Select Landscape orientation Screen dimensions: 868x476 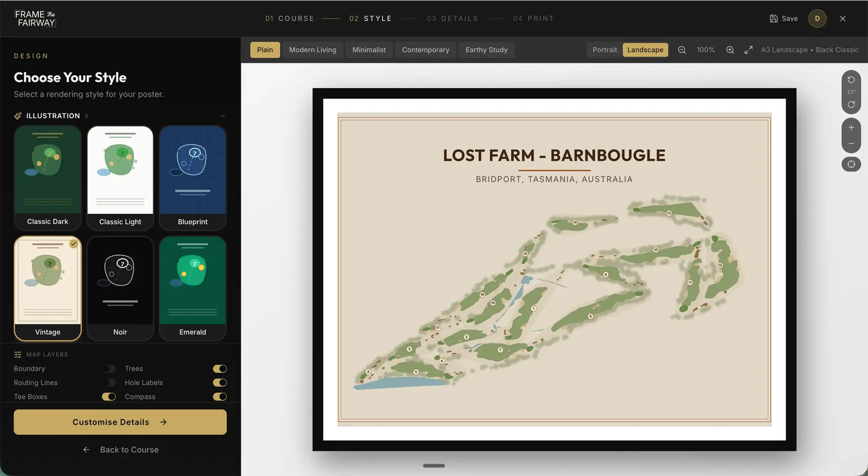tap(645, 50)
